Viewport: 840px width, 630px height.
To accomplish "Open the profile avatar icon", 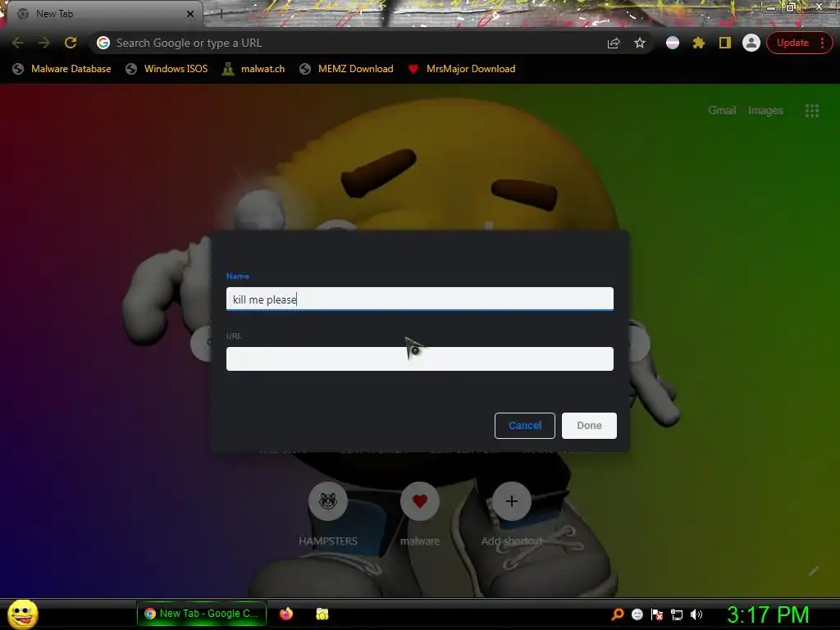I will click(751, 43).
